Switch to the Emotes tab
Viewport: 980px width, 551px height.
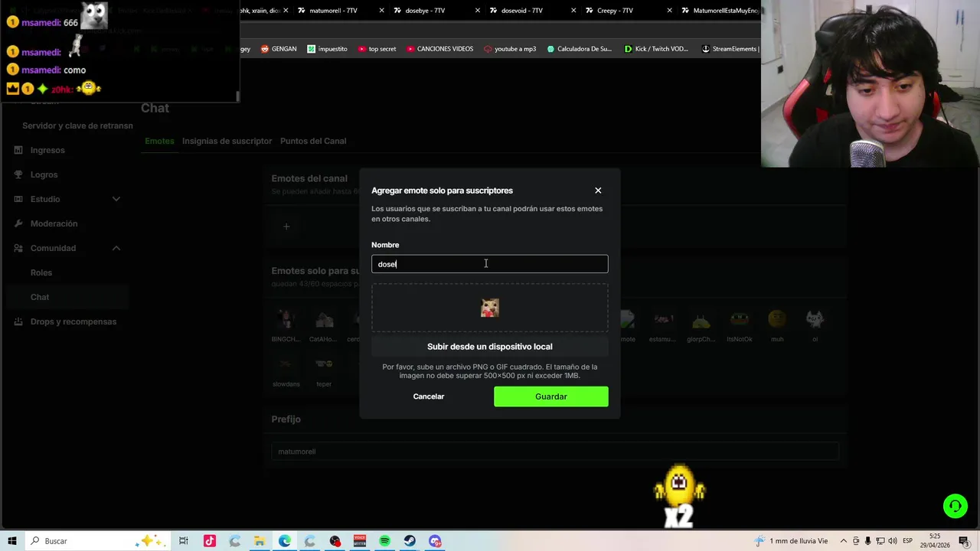[159, 141]
